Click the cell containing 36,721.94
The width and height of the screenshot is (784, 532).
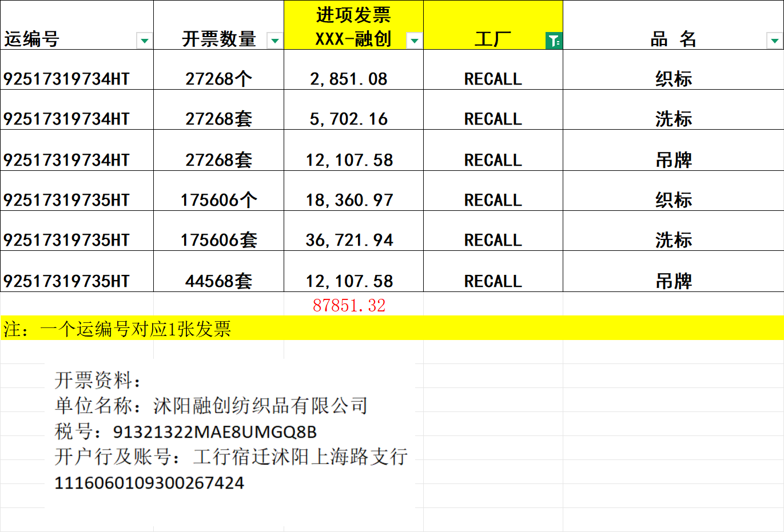349,239
